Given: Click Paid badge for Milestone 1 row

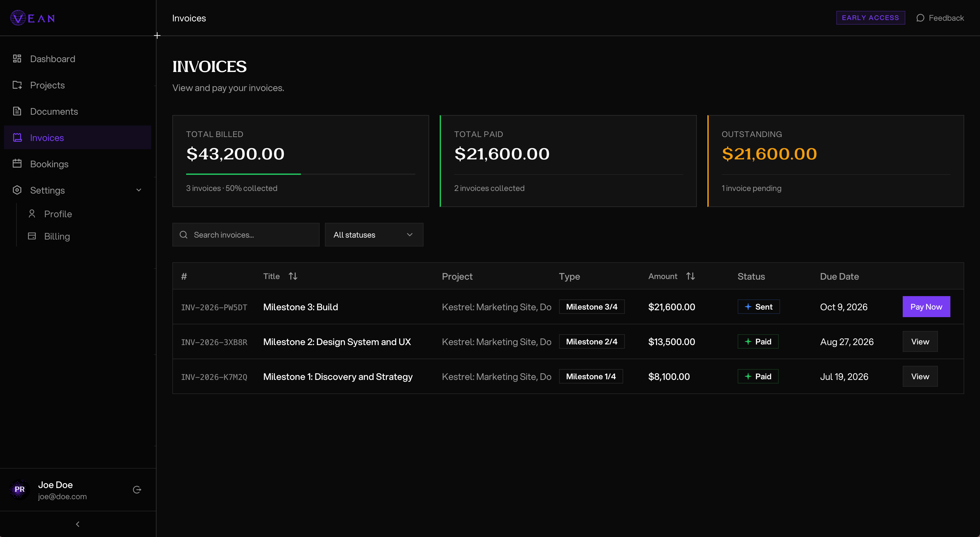Looking at the screenshot, I should pos(758,377).
